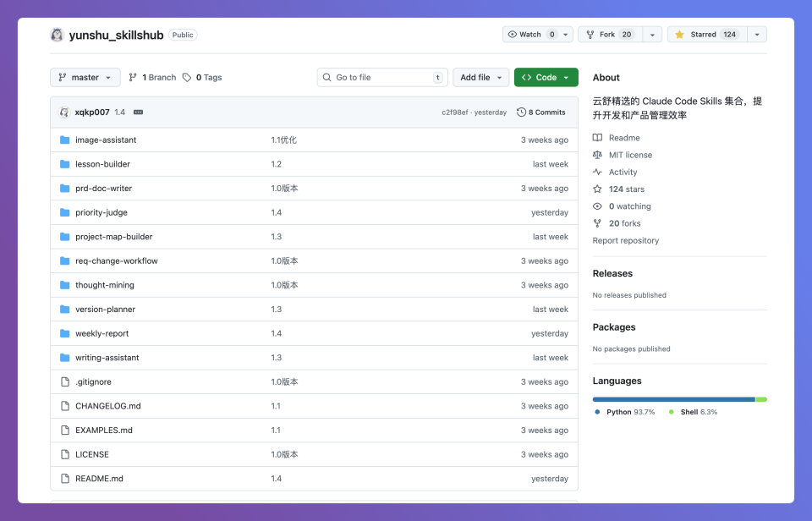Open the LICENSE file name

pyautogui.click(x=92, y=454)
